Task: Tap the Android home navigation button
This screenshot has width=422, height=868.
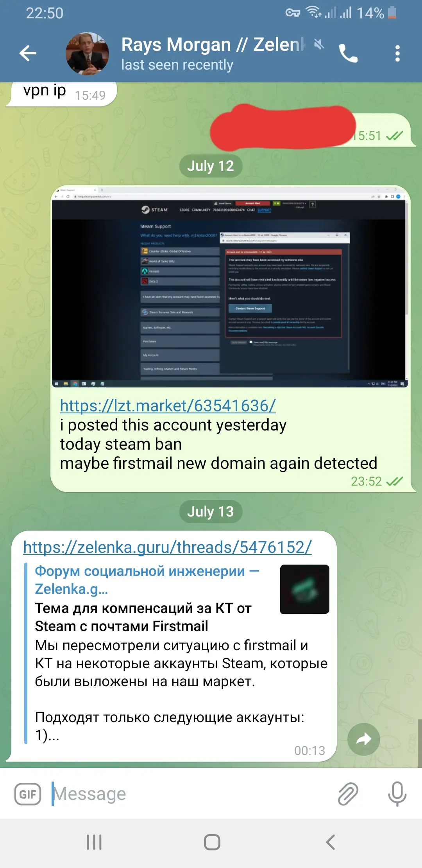Action: click(x=212, y=842)
